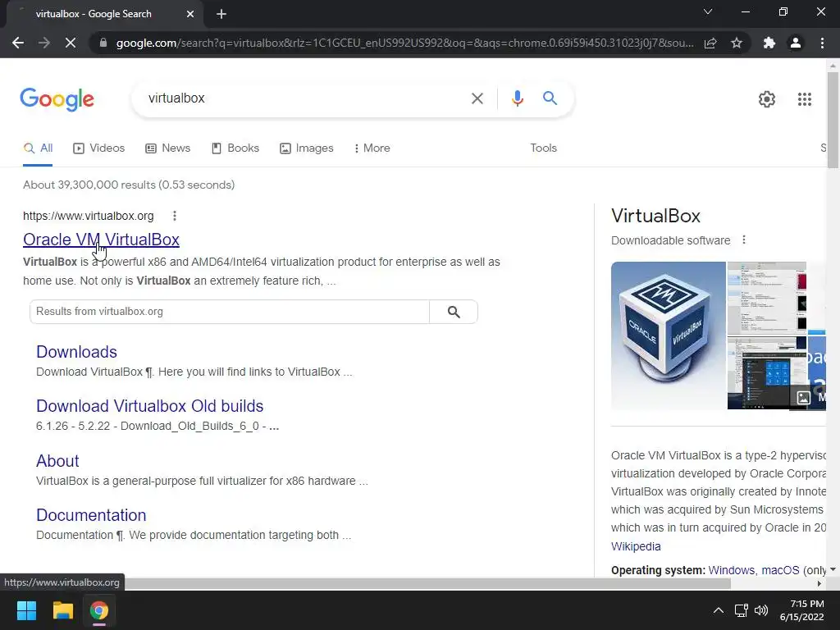
Task: Open the Oracle VM VirtualBox result link
Action: 101,240
